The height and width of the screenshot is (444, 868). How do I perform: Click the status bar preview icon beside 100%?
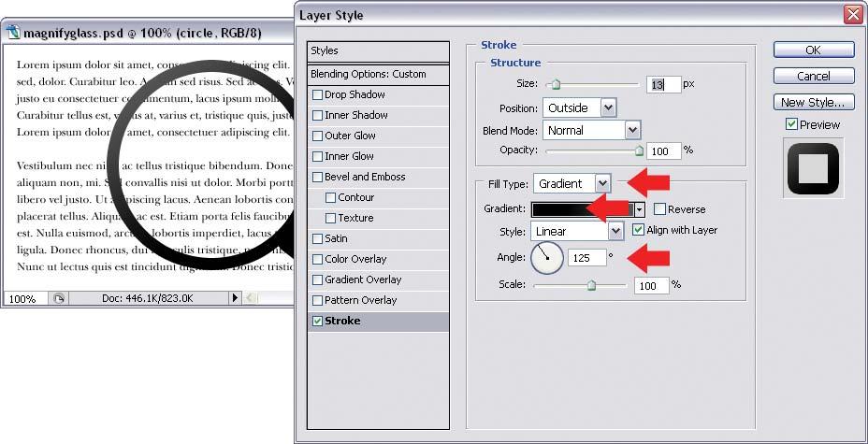[59, 298]
